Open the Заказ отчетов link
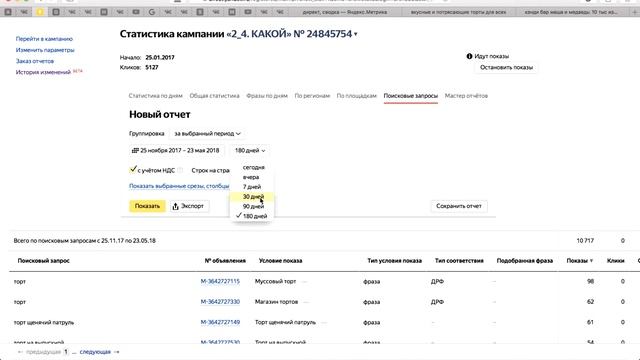Viewport: 640px width, 360px height. (x=35, y=61)
